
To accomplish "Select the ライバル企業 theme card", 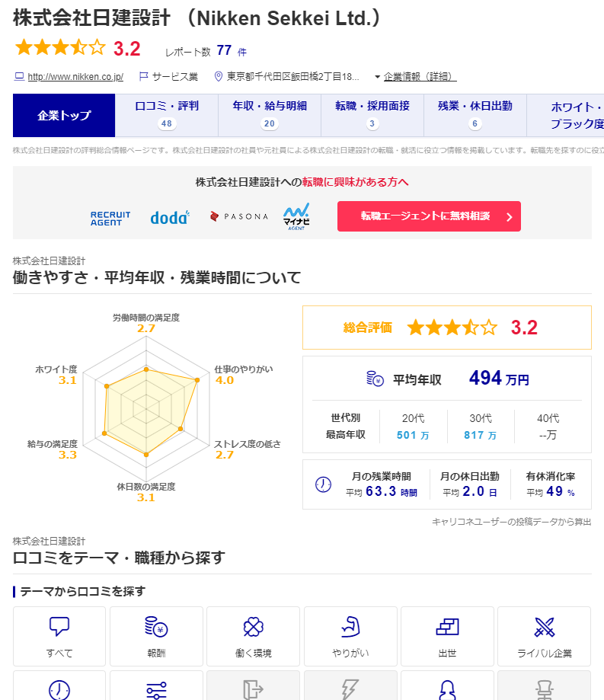I will (x=544, y=636).
